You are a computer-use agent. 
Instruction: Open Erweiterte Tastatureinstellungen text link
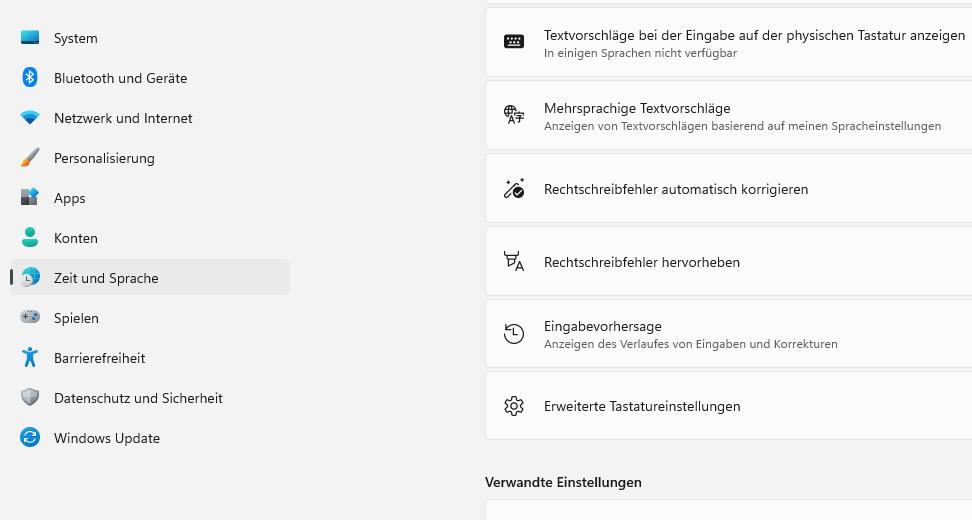[x=642, y=406]
